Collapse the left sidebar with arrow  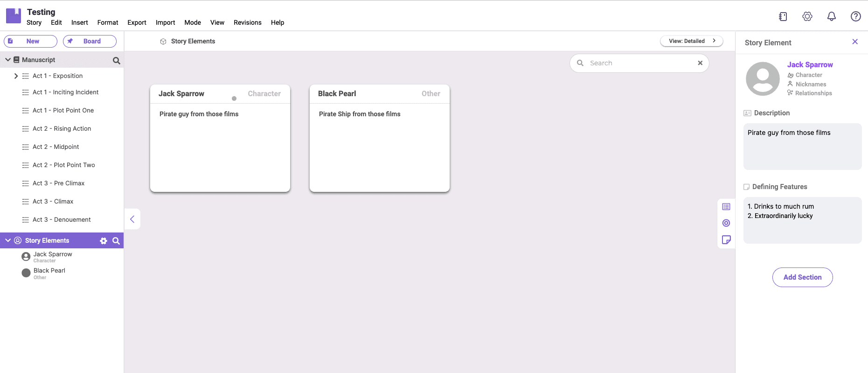[132, 219]
